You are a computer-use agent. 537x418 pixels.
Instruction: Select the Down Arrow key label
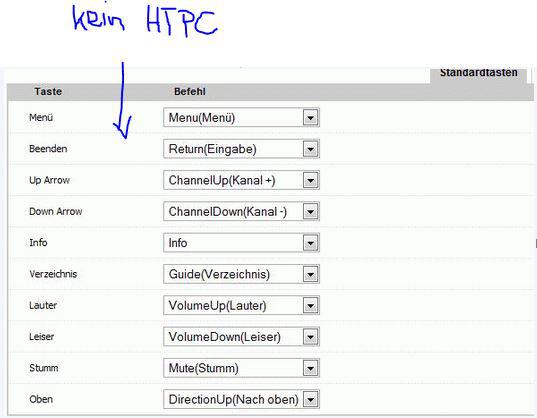(x=55, y=212)
